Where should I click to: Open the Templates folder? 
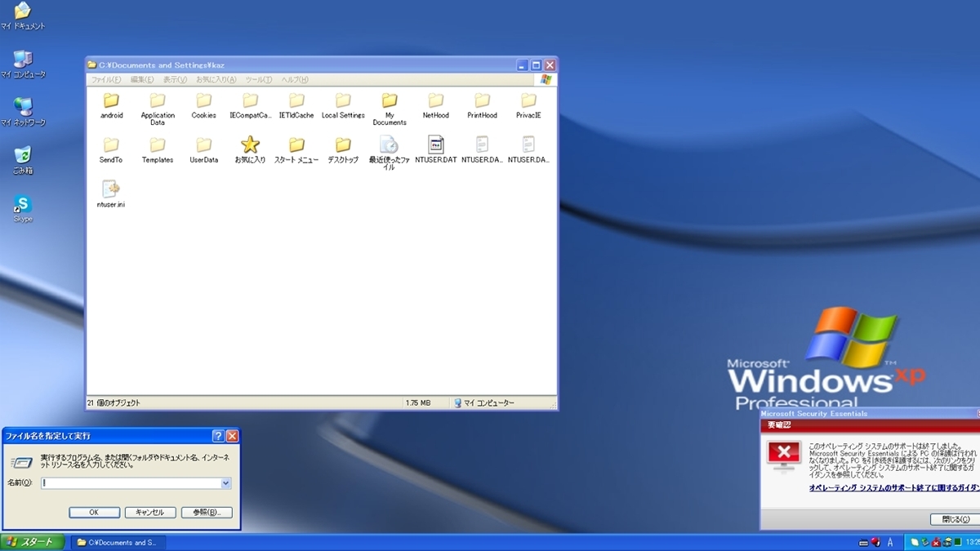pos(158,149)
